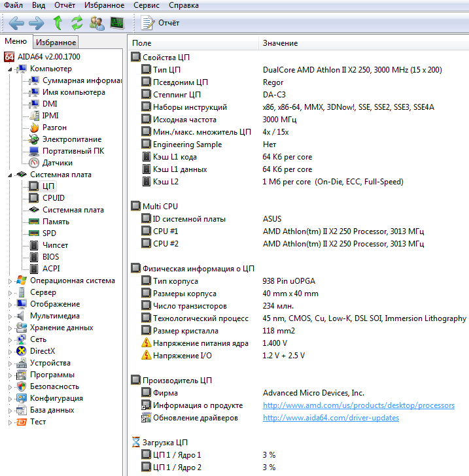
Task: Select Системная плата child item under ЦП
Action: point(73,210)
